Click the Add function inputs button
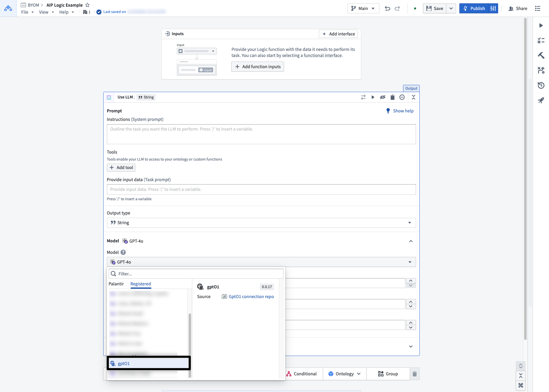This screenshot has width=549, height=392. coord(257,66)
